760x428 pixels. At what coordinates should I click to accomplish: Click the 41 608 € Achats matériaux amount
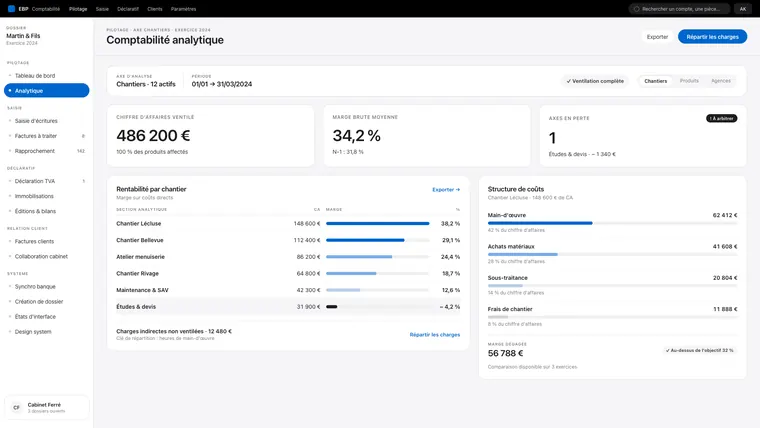coord(725,247)
